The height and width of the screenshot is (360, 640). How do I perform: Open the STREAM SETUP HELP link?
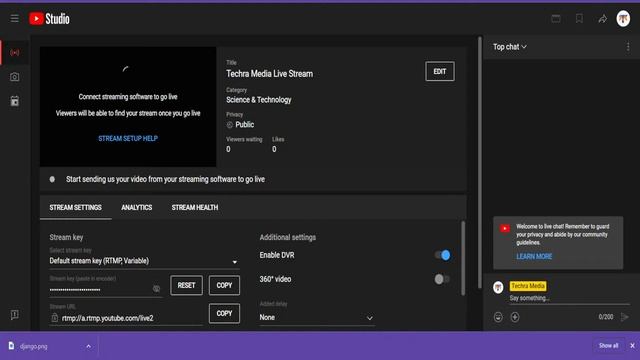pos(128,138)
